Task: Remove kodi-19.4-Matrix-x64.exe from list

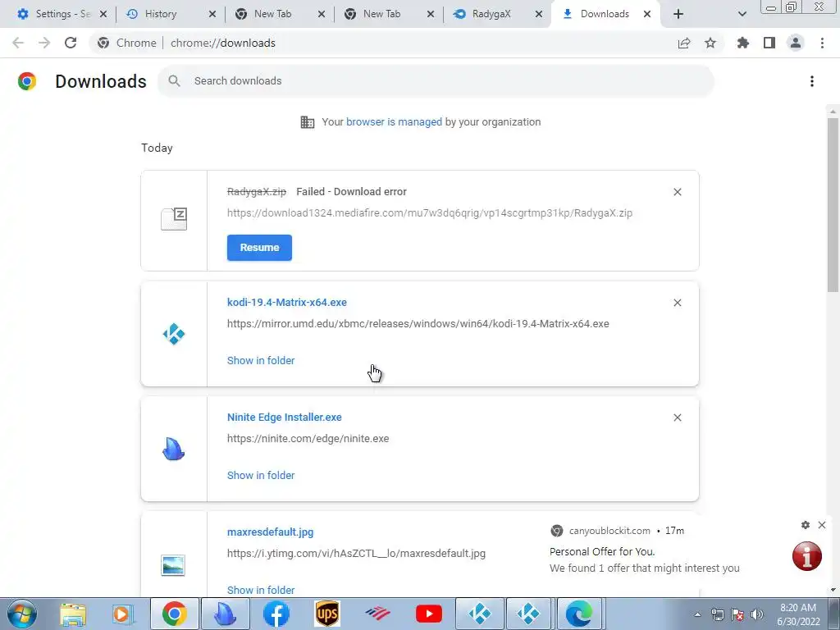Action: [677, 303]
